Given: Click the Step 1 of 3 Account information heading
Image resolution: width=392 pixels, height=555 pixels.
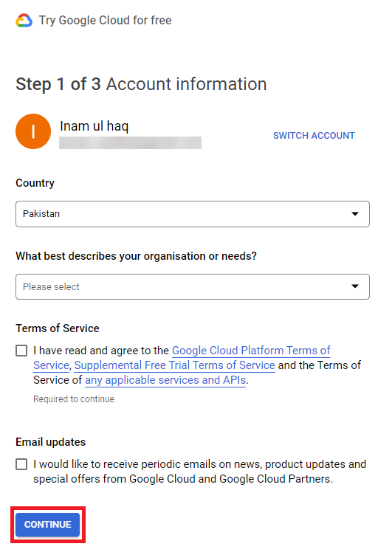Looking at the screenshot, I should (x=141, y=85).
